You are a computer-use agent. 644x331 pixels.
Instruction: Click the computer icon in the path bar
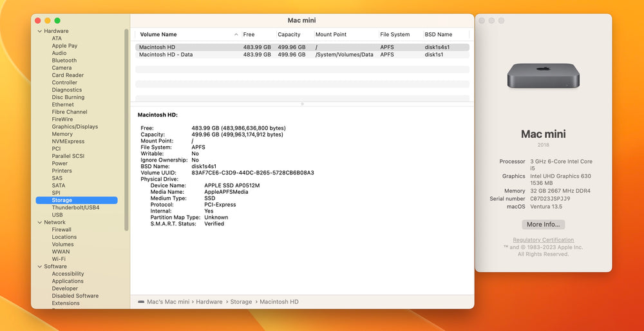(141, 302)
